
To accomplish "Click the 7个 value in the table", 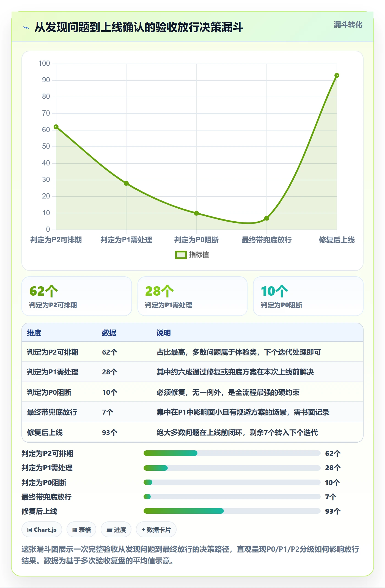I will pos(108,412).
